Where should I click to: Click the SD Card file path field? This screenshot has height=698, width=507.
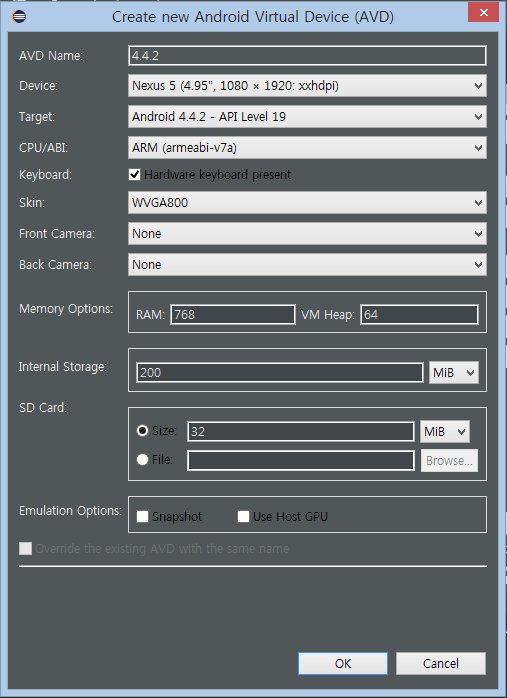point(301,460)
